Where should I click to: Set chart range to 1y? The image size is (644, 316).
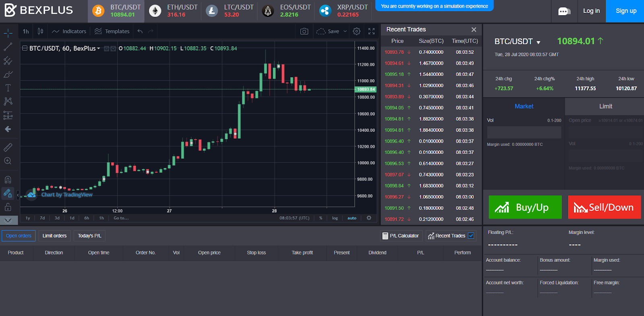click(28, 218)
